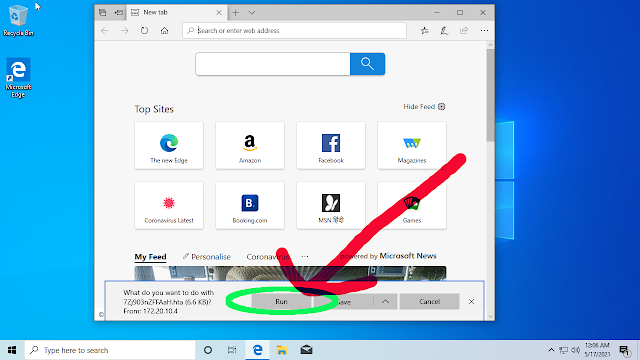Expand the tab previews chevron
Viewport: 640px width, 360px height.
coord(252,13)
